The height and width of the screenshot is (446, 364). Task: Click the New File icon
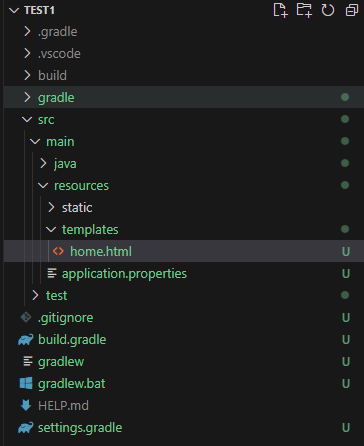pyautogui.click(x=280, y=10)
